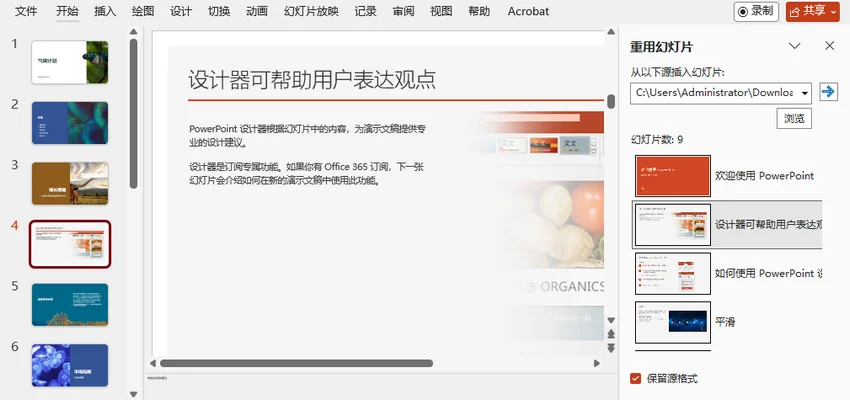Open the 幻灯片放映 ribbon tab
This screenshot has width=850, height=400.
pos(311,11)
